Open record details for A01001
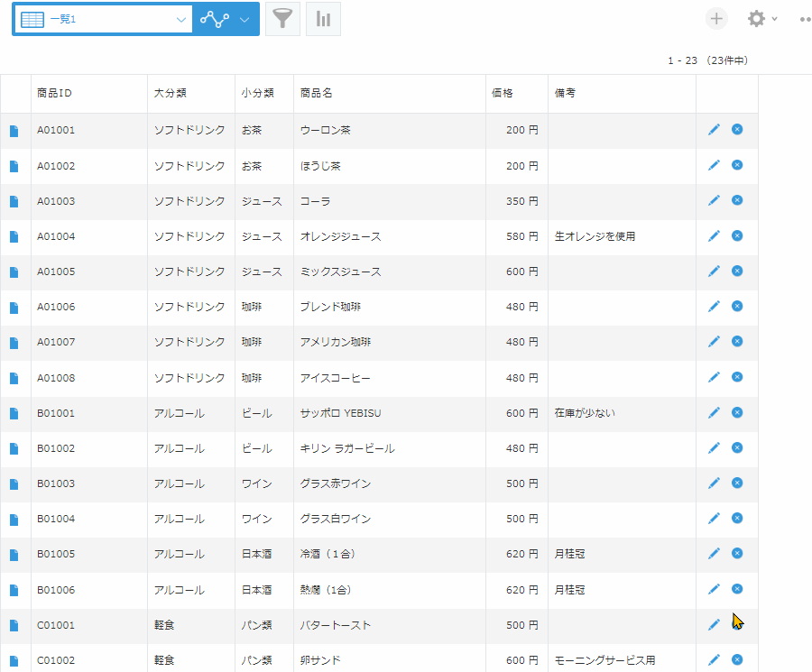The height and width of the screenshot is (672, 812). tap(14, 131)
